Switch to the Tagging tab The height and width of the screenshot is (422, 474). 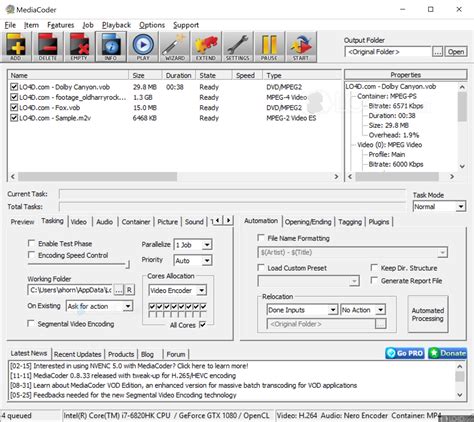[350, 222]
